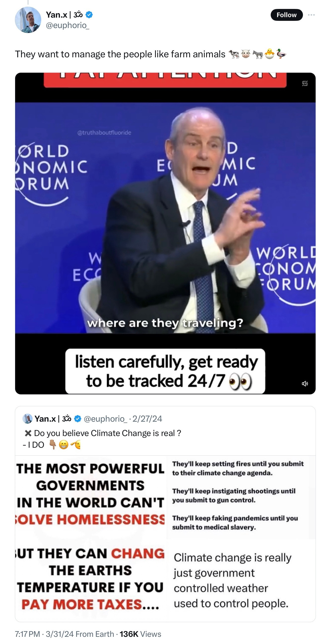The width and height of the screenshot is (329, 644).
Task: Click the 'listen carefully' caption overlay
Action: [x=165, y=371]
